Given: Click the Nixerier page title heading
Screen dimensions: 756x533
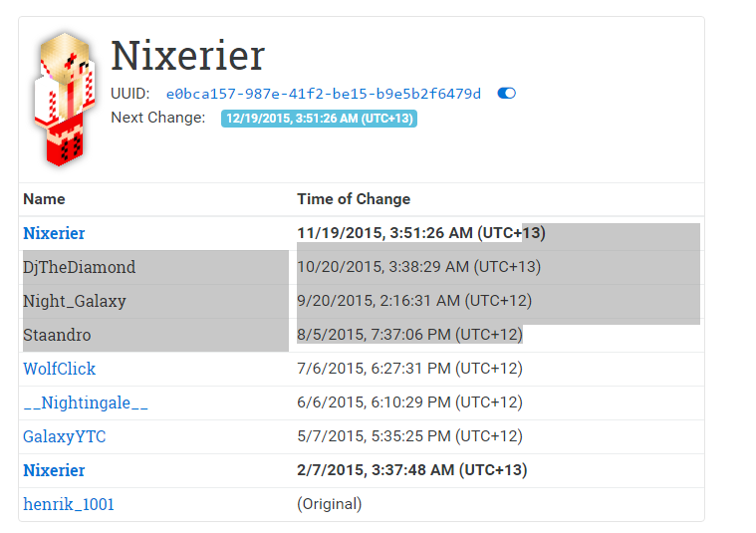Looking at the screenshot, I should click(187, 56).
